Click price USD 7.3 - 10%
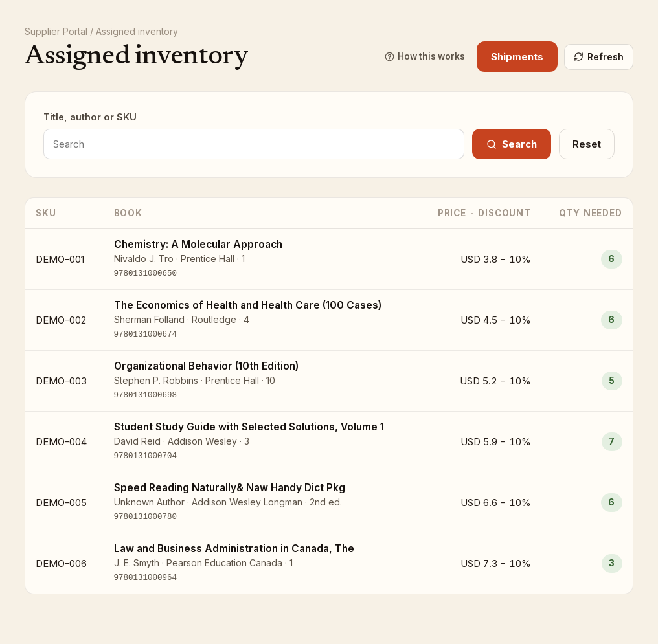 tap(495, 564)
